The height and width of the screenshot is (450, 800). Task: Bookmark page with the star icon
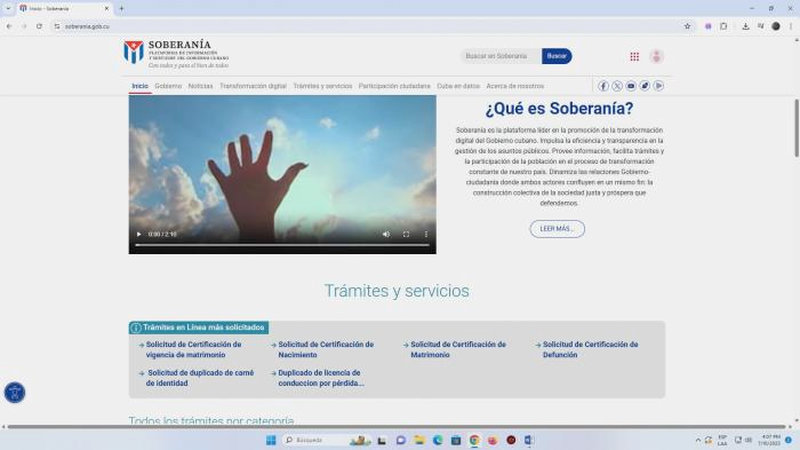pos(687,26)
